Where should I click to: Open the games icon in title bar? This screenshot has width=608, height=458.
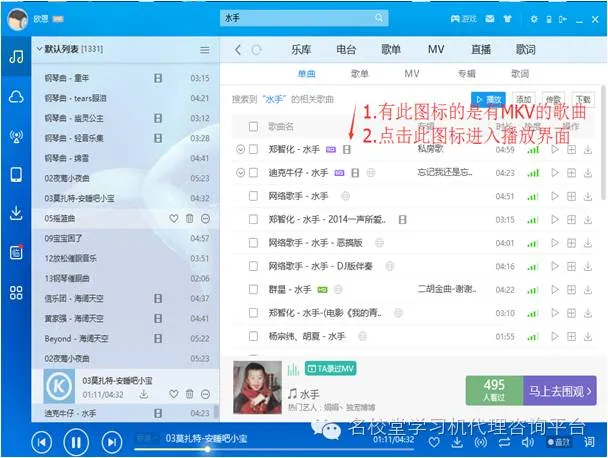(x=463, y=19)
